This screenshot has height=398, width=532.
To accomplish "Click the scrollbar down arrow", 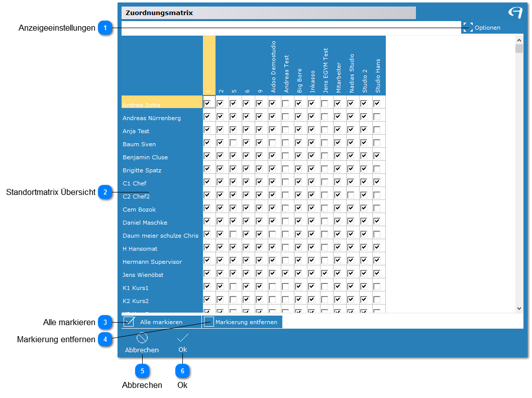I will point(519,309).
